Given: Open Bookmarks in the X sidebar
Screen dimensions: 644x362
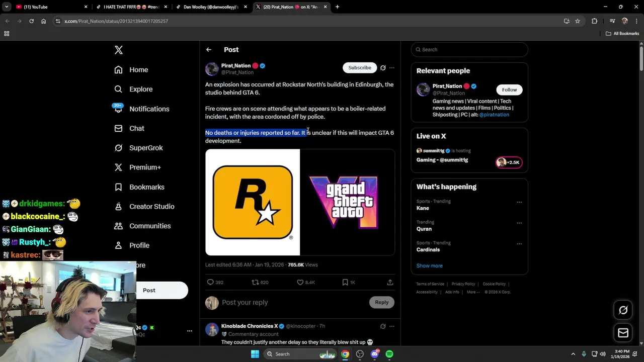Looking at the screenshot, I should click(x=139, y=187).
